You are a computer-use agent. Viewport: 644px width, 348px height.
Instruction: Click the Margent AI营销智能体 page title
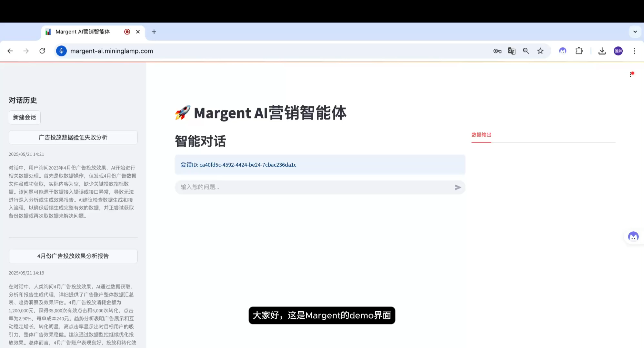[270, 113]
